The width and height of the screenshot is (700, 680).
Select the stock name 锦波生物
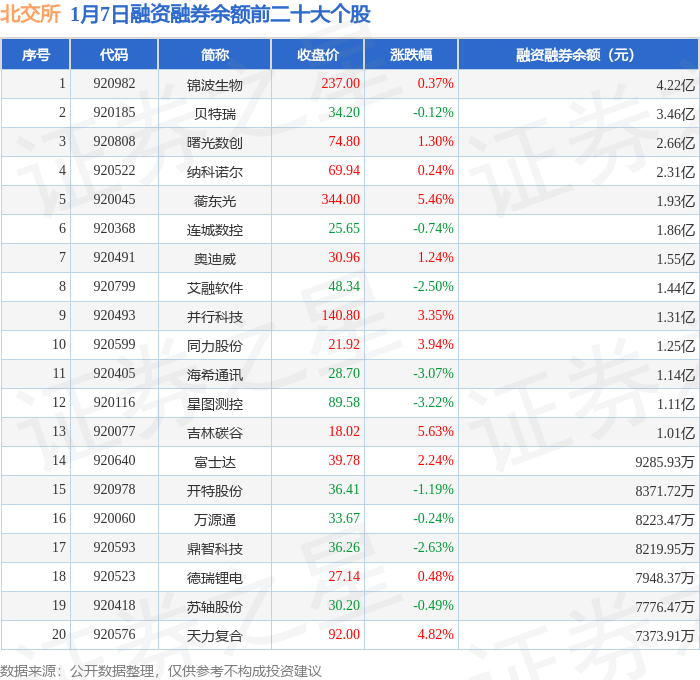coord(215,85)
